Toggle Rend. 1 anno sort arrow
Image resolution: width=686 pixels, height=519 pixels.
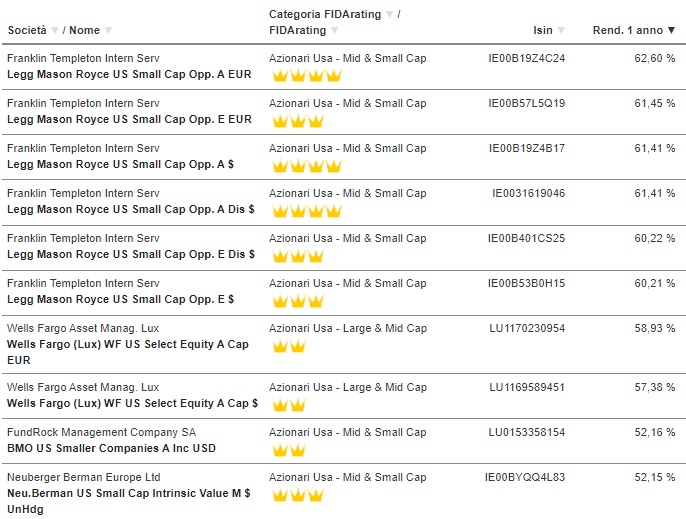click(x=672, y=30)
